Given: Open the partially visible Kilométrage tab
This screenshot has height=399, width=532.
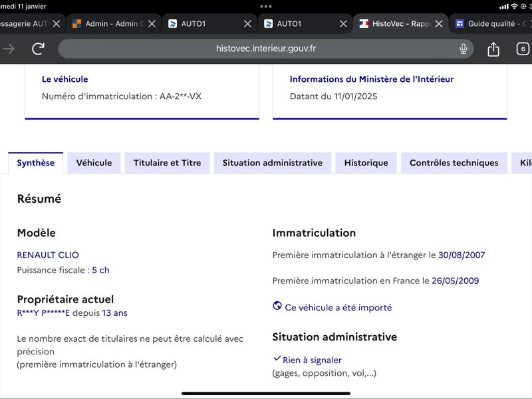Looking at the screenshot, I should tap(522, 163).
